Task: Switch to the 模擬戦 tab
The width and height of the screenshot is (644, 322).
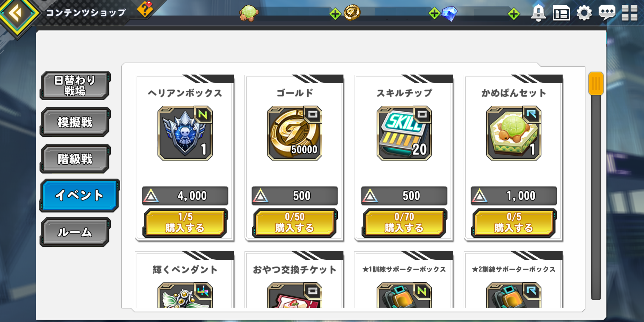Action: pyautogui.click(x=75, y=122)
